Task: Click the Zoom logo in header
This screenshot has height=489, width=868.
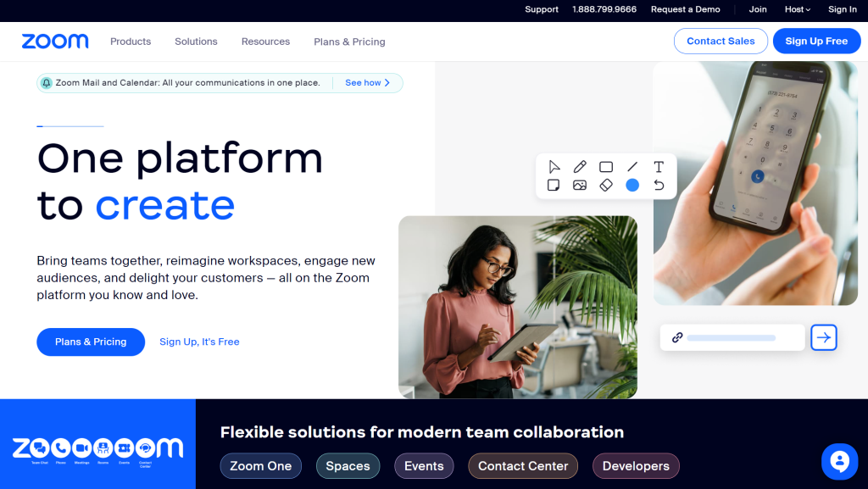Action: (55, 42)
